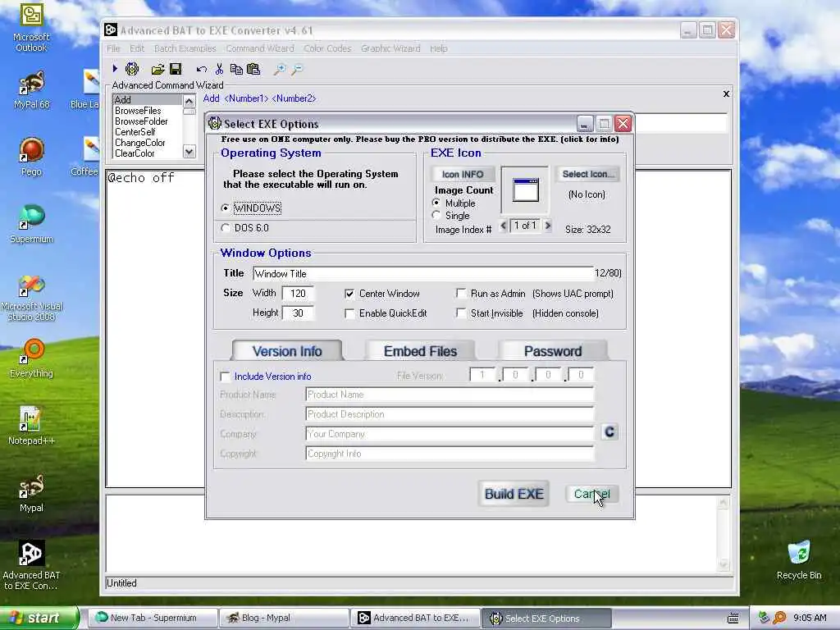The height and width of the screenshot is (630, 840).
Task: Click the Windows Start button
Action: (39, 618)
